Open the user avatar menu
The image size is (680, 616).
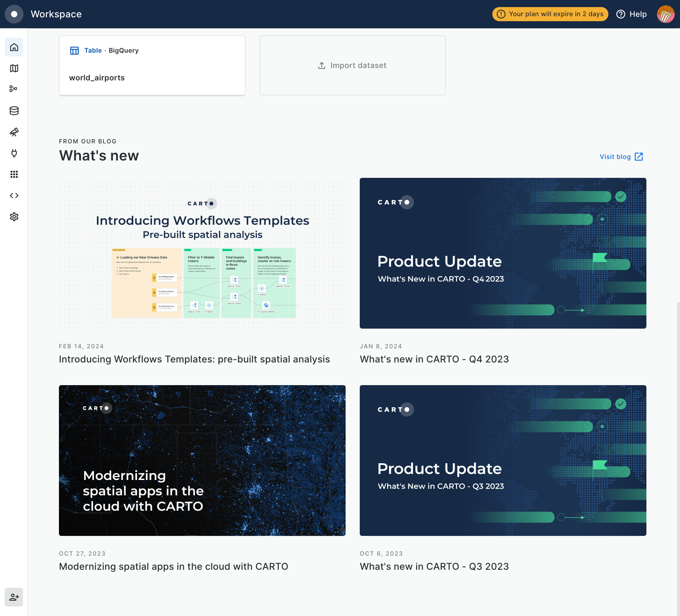pos(665,14)
